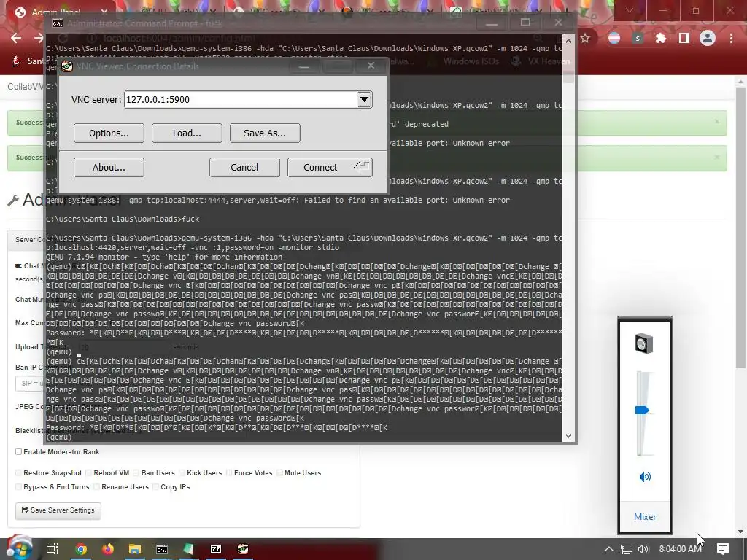Open the notification action center
The height and width of the screenshot is (560, 747).
tap(723, 549)
